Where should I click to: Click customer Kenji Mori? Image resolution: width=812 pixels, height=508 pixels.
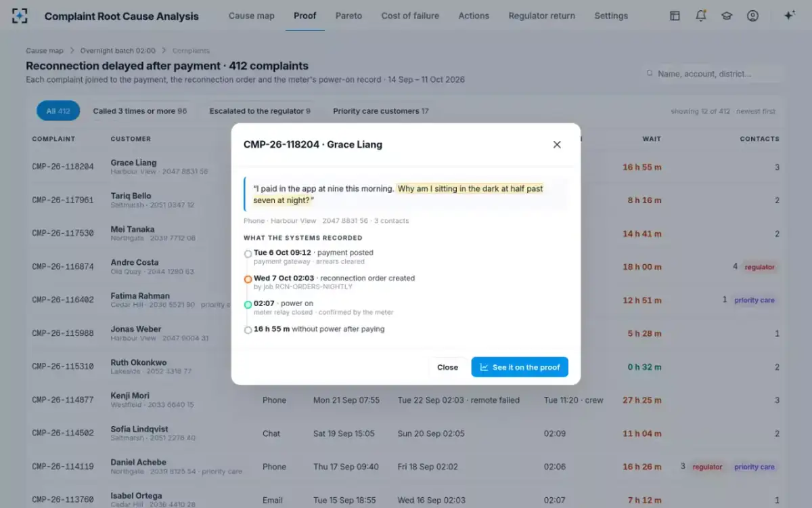130,396
